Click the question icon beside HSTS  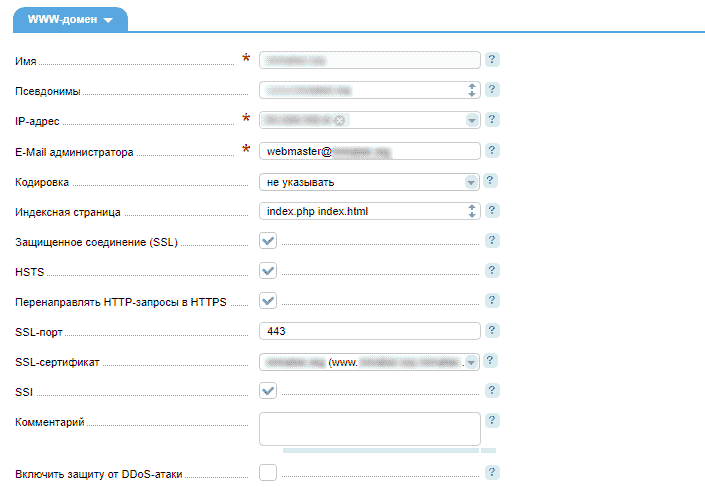492,271
